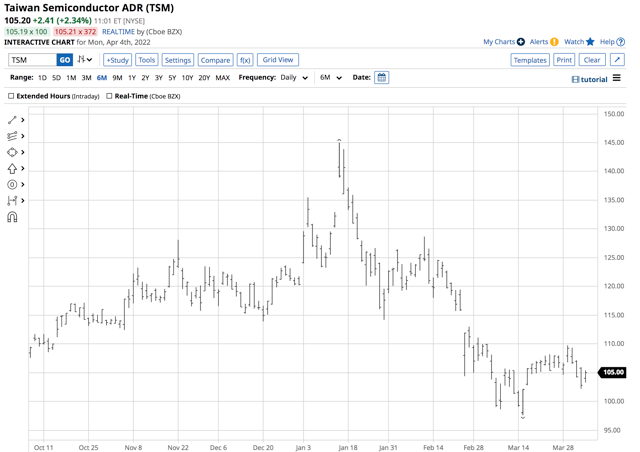Select the 2Y range
The image size is (640, 452).
(145, 78)
